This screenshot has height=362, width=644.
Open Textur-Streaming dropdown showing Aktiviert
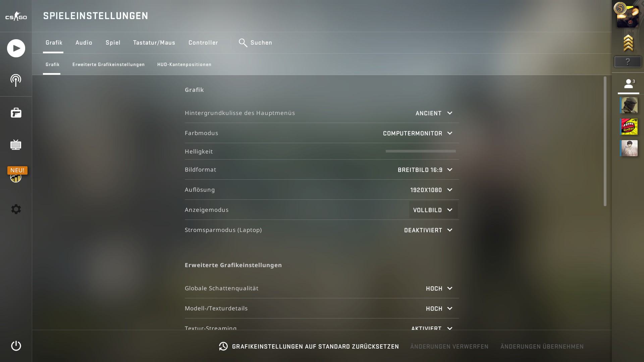point(432,328)
